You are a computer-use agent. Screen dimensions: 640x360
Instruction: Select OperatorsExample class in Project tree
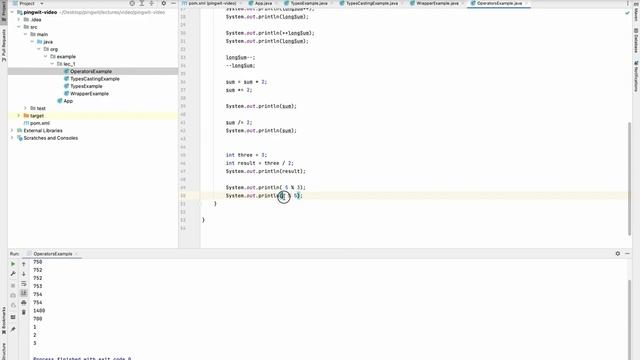(91, 71)
